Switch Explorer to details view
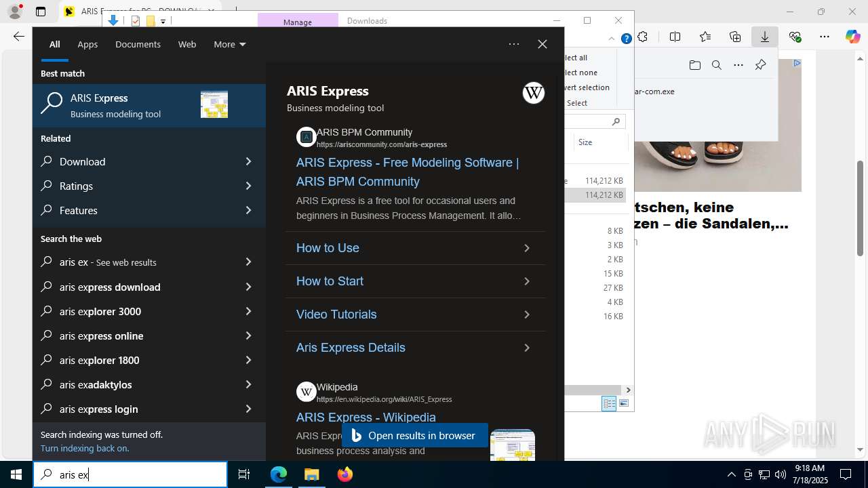 coord(609,403)
